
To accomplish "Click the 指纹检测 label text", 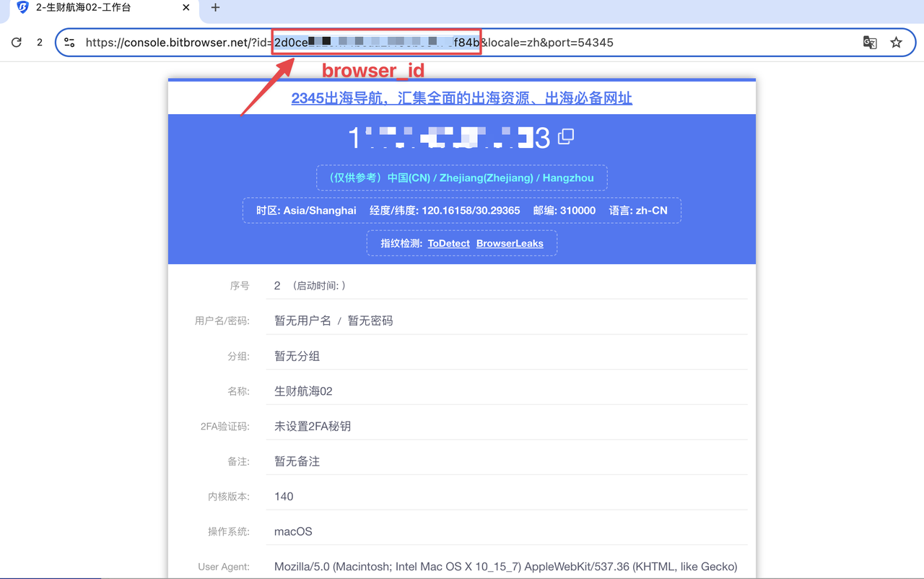I will (401, 243).
